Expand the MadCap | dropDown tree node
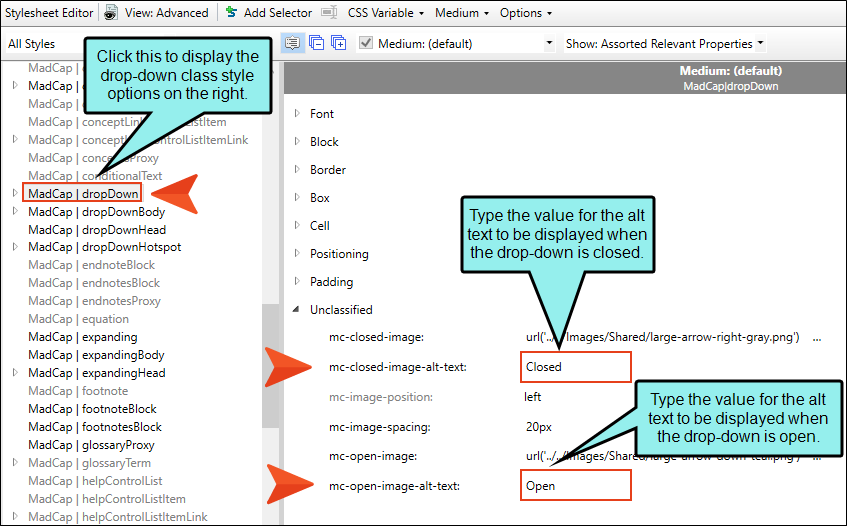This screenshot has height=526, width=847. 14,193
